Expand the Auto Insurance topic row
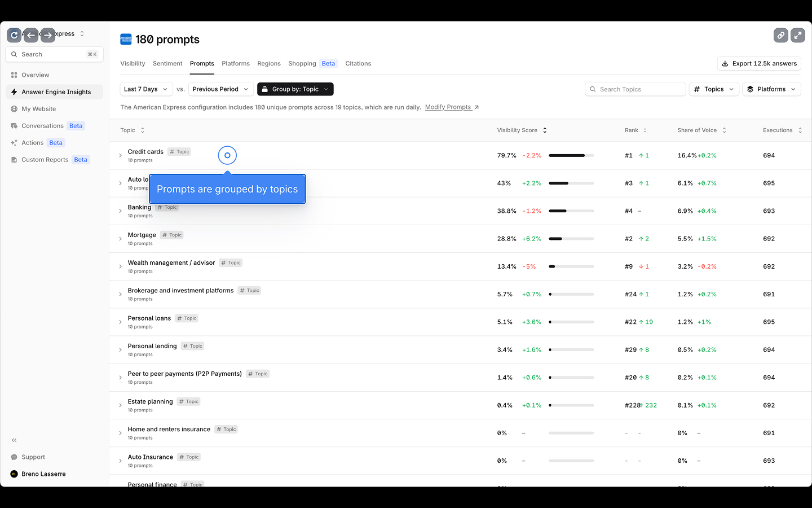 (x=120, y=461)
